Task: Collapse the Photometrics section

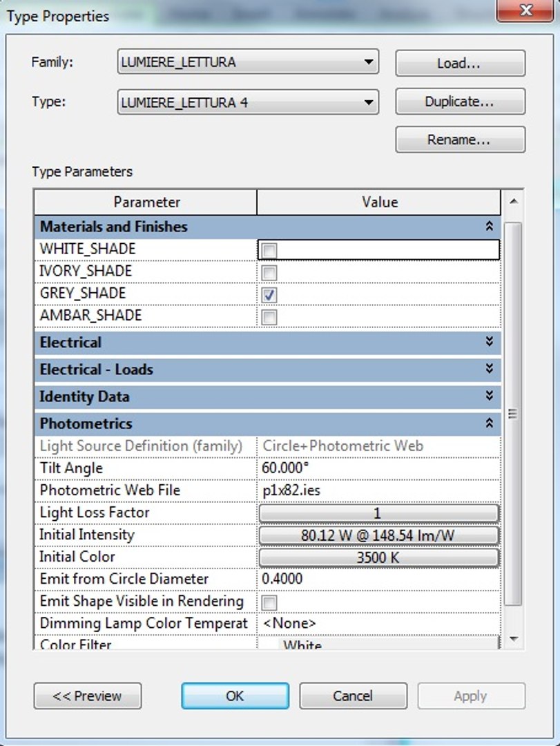Action: tap(489, 423)
